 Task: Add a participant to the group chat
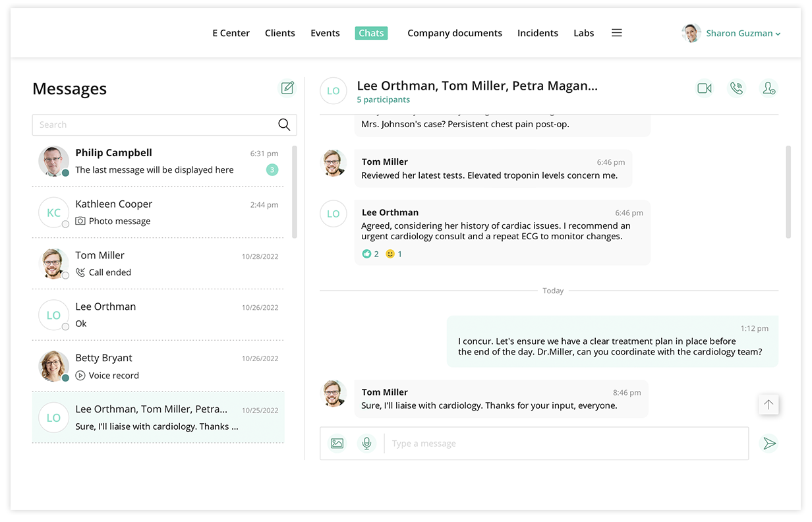pyautogui.click(x=768, y=88)
